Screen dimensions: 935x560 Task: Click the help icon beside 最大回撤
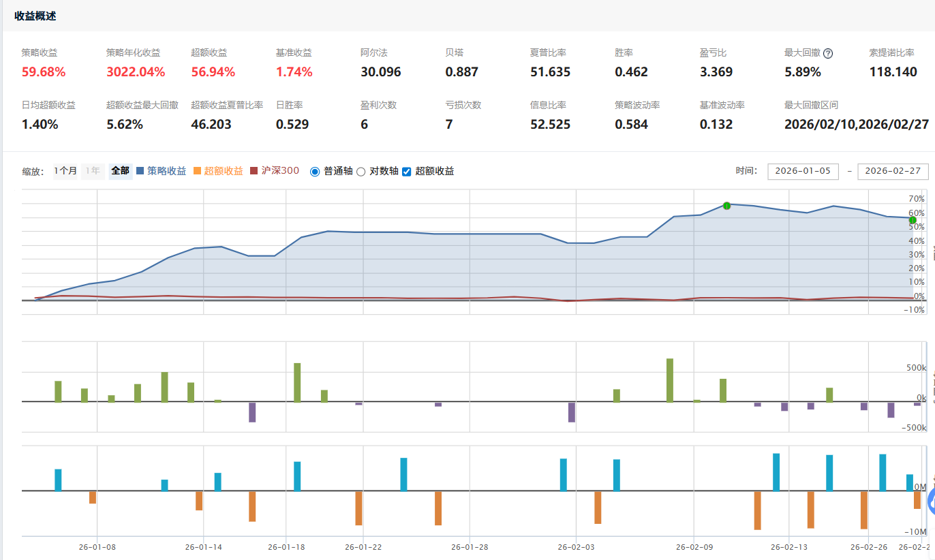point(828,53)
